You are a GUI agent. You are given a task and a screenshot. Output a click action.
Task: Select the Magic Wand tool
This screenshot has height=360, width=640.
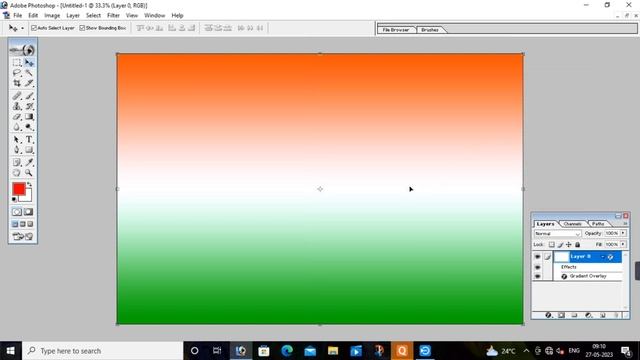29,73
